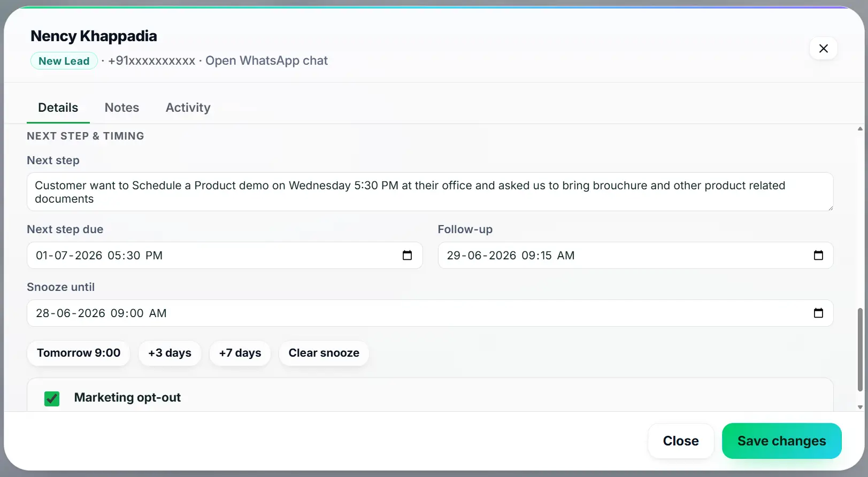
Task: Click the Next step textarea resize handle
Action: point(830,207)
